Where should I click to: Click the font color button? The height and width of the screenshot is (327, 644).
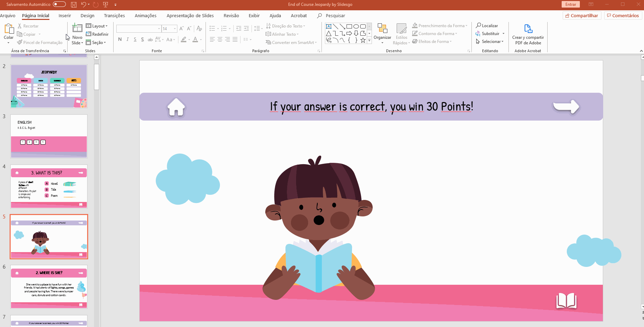(x=195, y=40)
